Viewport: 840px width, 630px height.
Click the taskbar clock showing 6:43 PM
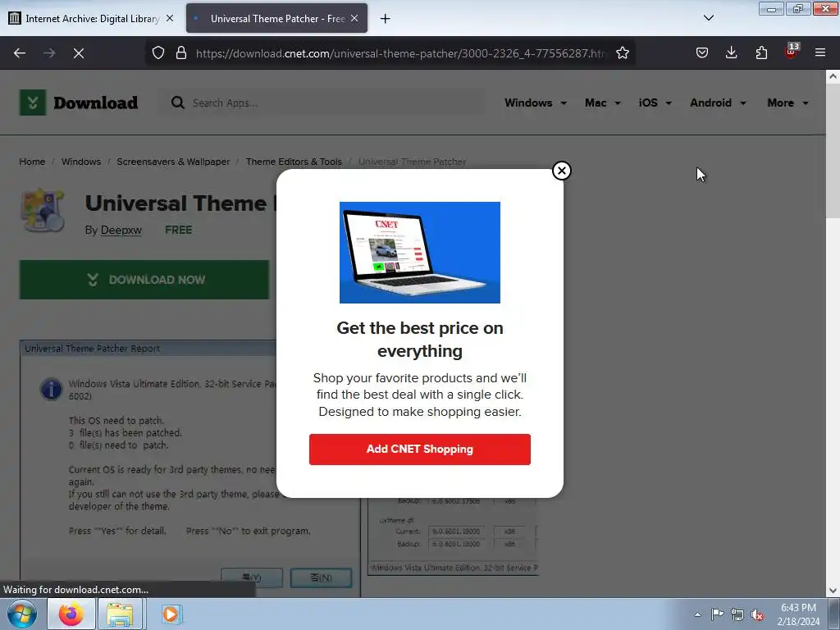(798, 614)
